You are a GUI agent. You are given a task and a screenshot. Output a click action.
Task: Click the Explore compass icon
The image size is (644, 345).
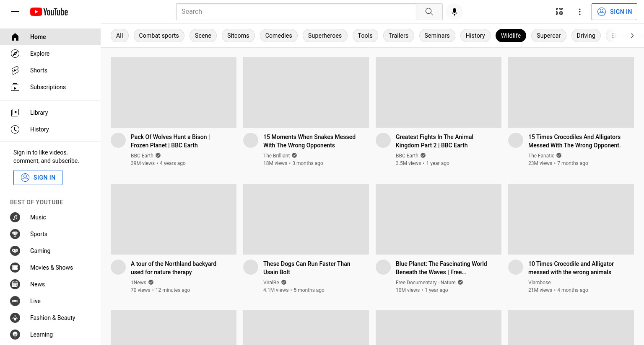click(x=15, y=54)
